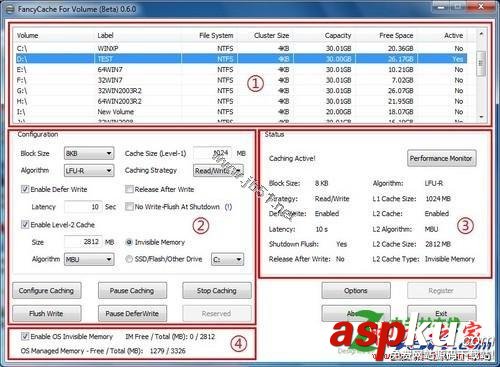Click the volume list scroll-down arrow
The image size is (500, 367).
tap(480, 117)
